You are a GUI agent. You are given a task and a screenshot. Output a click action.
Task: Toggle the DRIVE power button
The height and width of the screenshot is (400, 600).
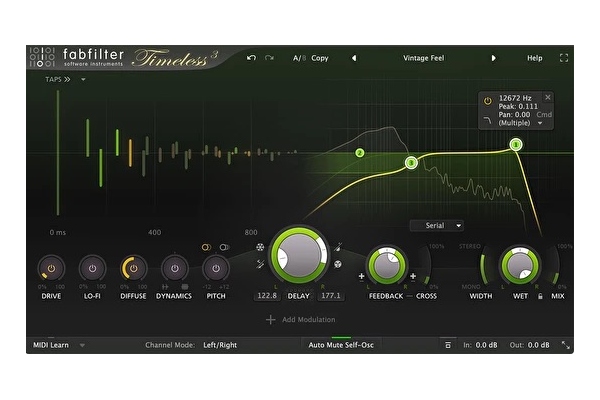pos(51,269)
